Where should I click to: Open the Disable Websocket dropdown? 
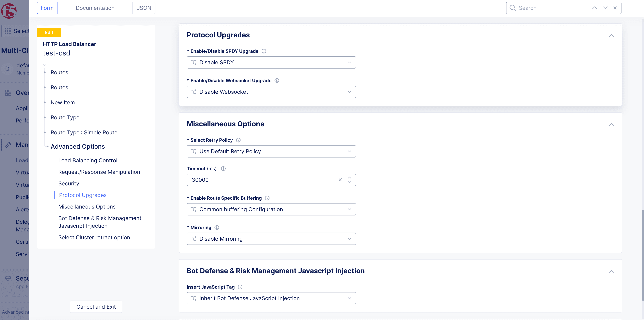coord(271,92)
